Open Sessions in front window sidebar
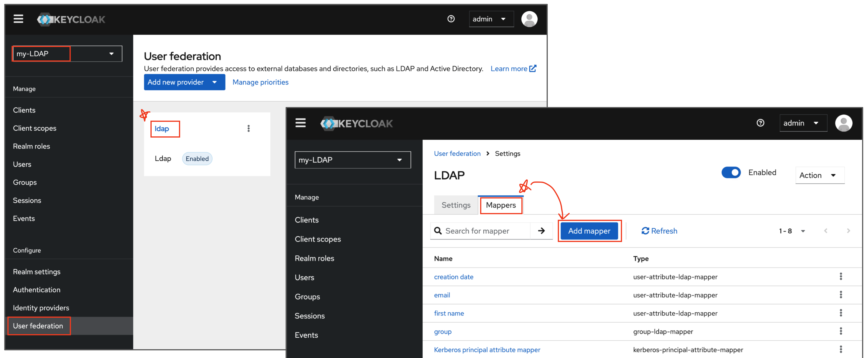 [310, 316]
